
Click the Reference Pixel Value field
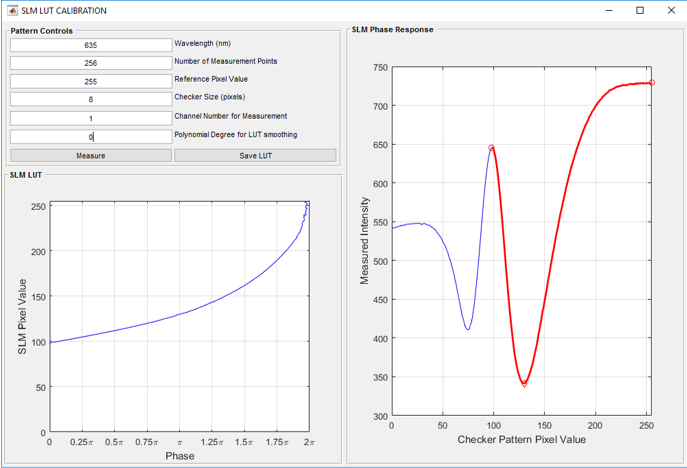91,81
